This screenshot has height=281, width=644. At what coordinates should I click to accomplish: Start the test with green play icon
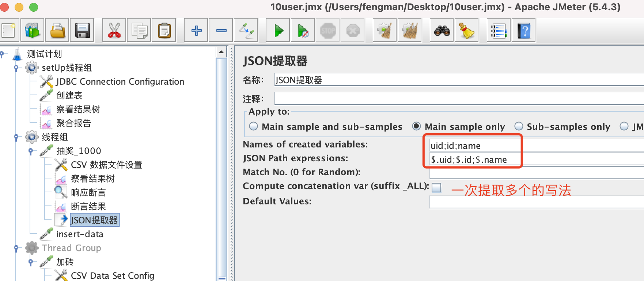[x=278, y=31]
